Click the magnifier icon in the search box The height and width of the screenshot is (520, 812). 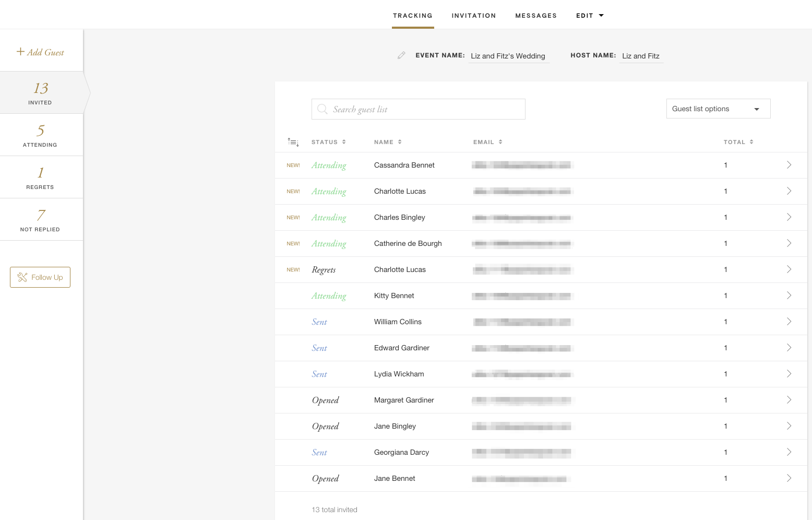[x=323, y=109]
